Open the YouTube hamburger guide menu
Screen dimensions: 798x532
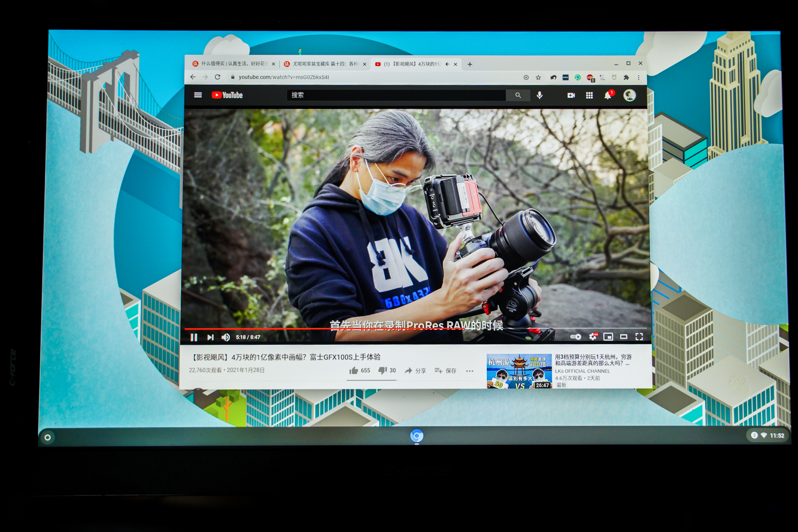[198, 95]
